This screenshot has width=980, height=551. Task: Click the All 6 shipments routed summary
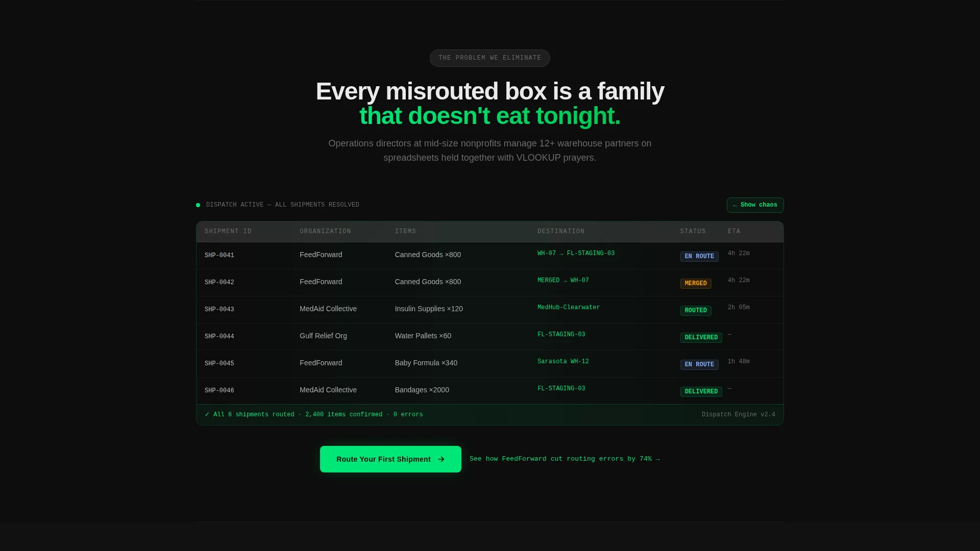point(314,415)
